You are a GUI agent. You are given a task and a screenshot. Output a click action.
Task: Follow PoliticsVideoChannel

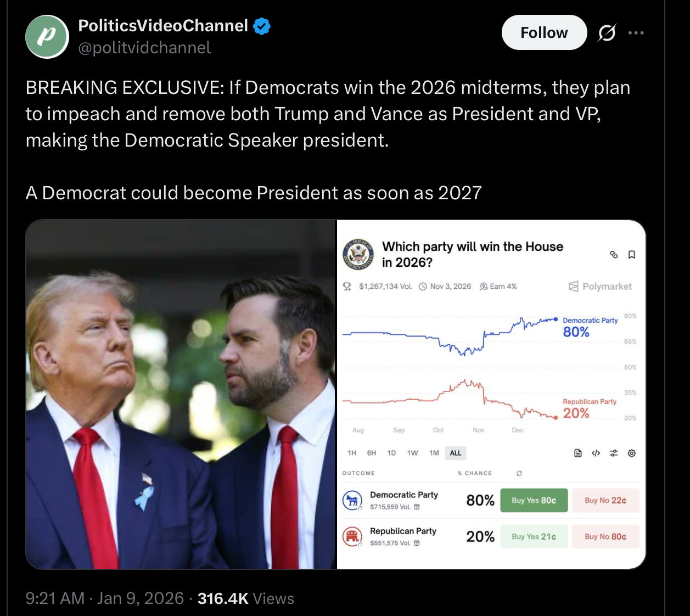543,32
